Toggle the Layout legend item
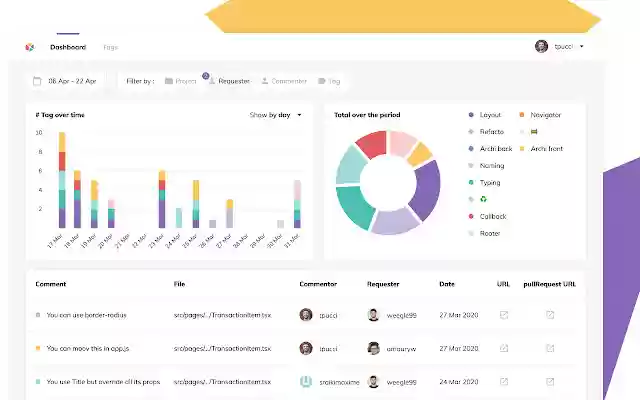 [x=485, y=115]
